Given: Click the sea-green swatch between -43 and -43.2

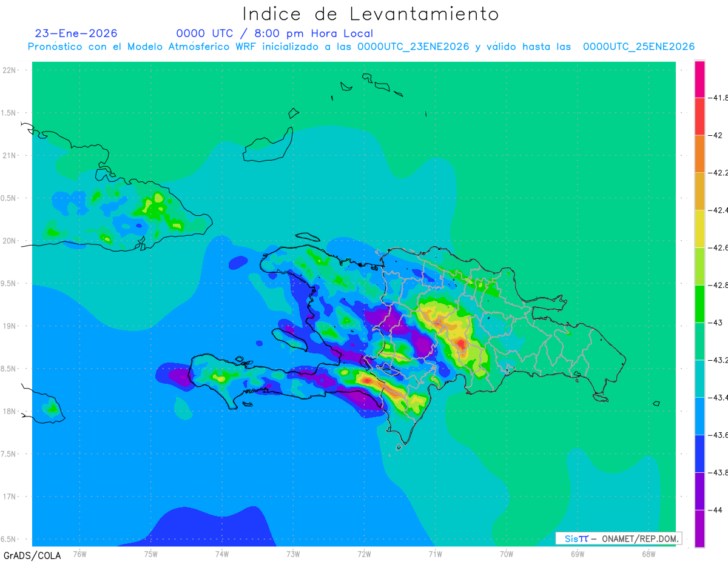Looking at the screenshot, I should tap(699, 341).
